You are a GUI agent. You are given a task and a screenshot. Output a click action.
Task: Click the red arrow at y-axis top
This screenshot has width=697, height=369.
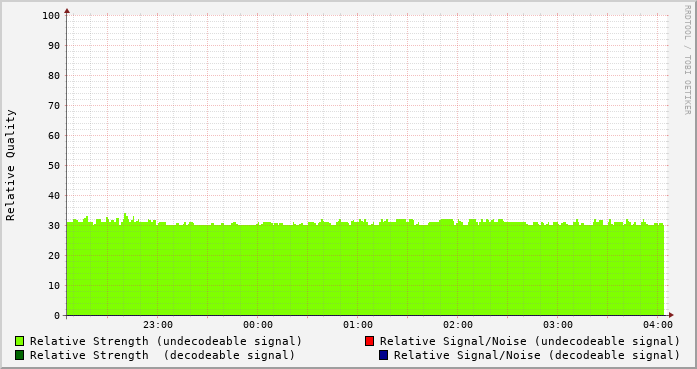coord(67,11)
